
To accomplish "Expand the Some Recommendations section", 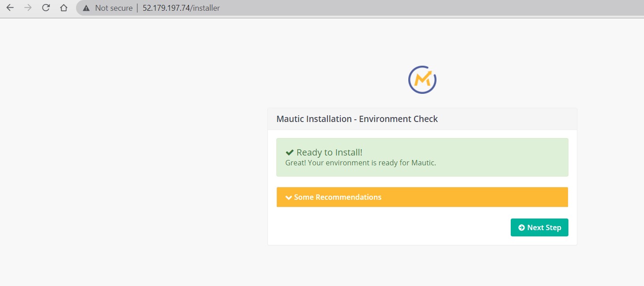I will pos(338,197).
